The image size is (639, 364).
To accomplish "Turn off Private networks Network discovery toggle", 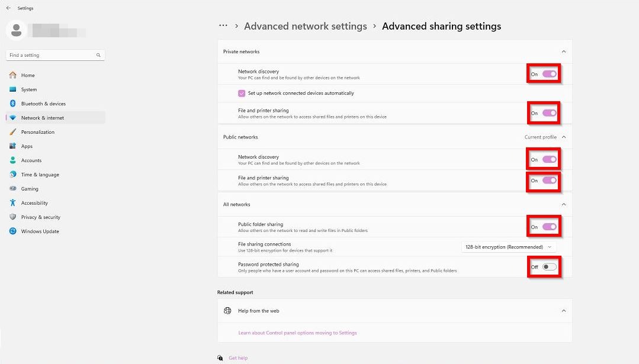I will (x=549, y=74).
